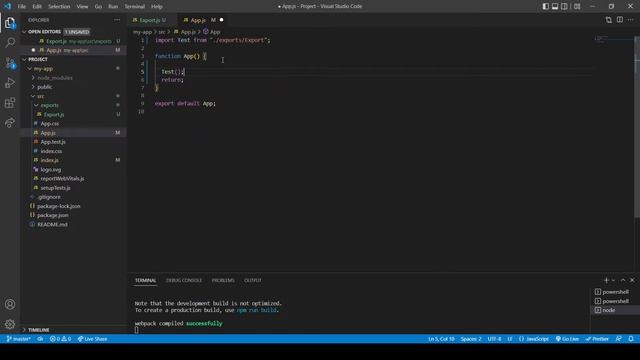Change LF end of line sequence

pyautogui.click(x=510, y=339)
